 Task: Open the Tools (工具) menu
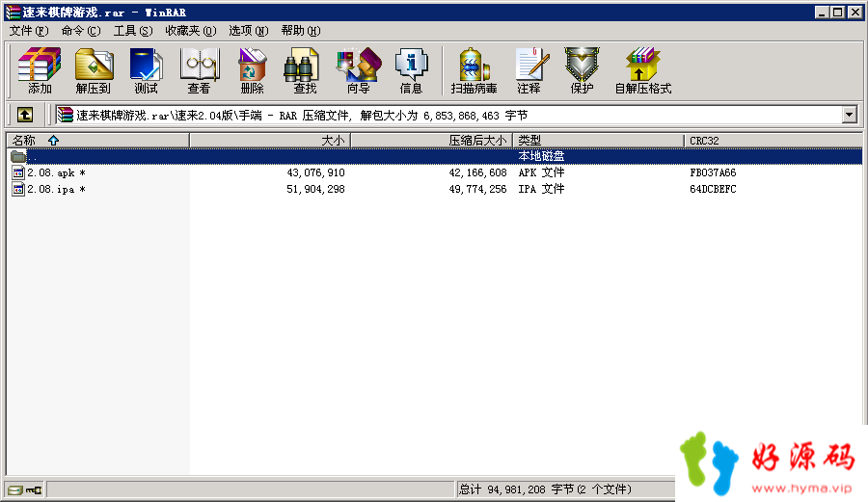click(133, 31)
